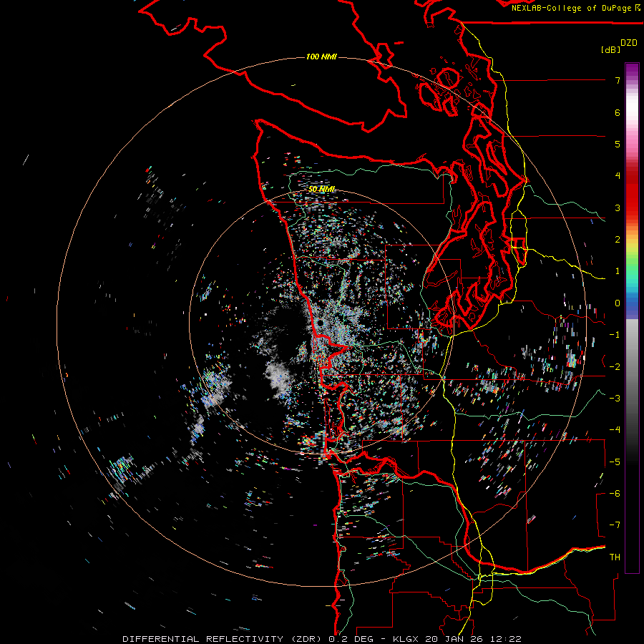Click the [dB] units label
The height and width of the screenshot is (644, 644).
[x=611, y=49]
